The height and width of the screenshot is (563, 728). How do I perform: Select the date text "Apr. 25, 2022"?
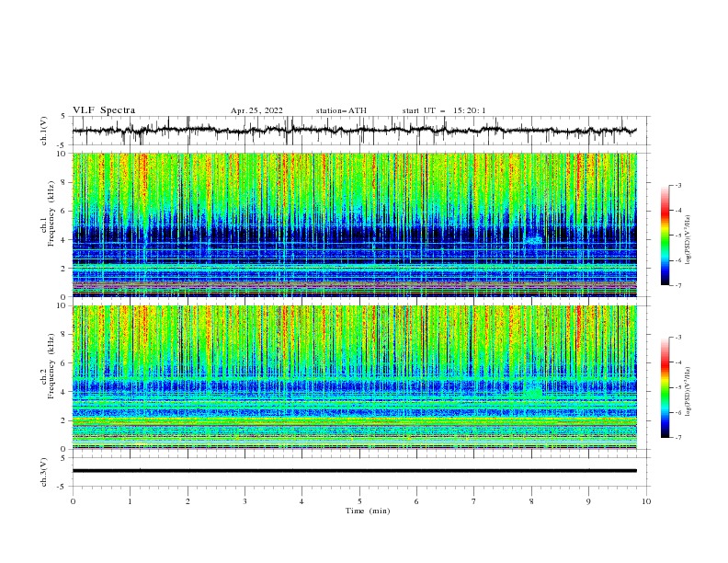point(256,110)
